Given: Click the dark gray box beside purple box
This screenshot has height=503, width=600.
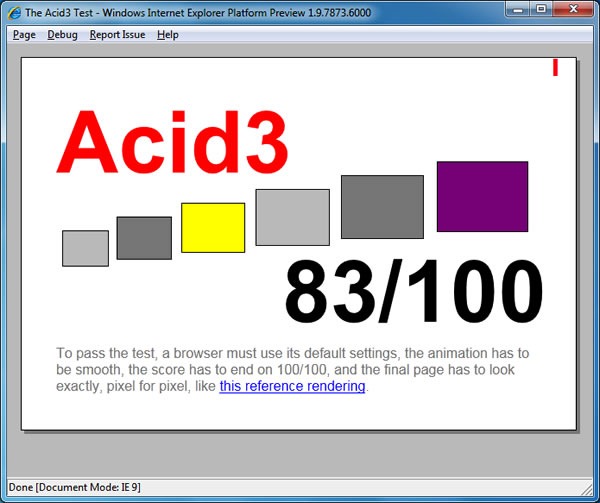Looking at the screenshot, I should [382, 207].
